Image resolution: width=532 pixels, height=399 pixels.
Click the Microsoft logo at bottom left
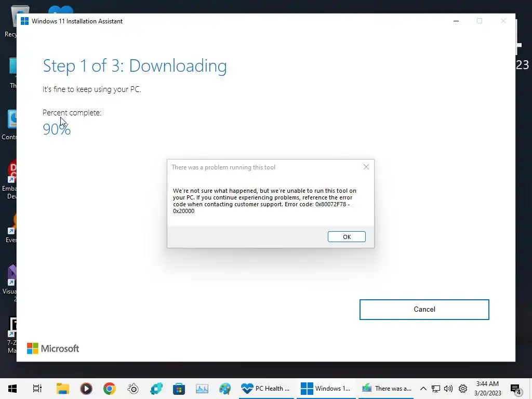[x=53, y=349]
